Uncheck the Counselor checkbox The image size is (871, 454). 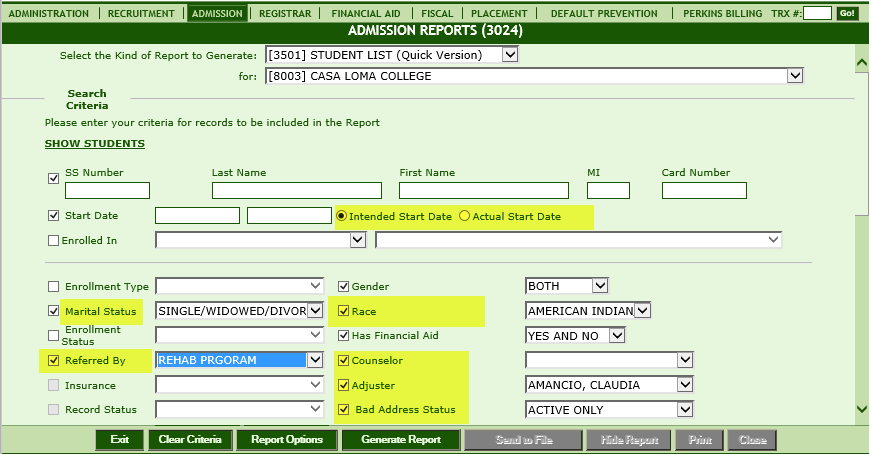click(343, 361)
